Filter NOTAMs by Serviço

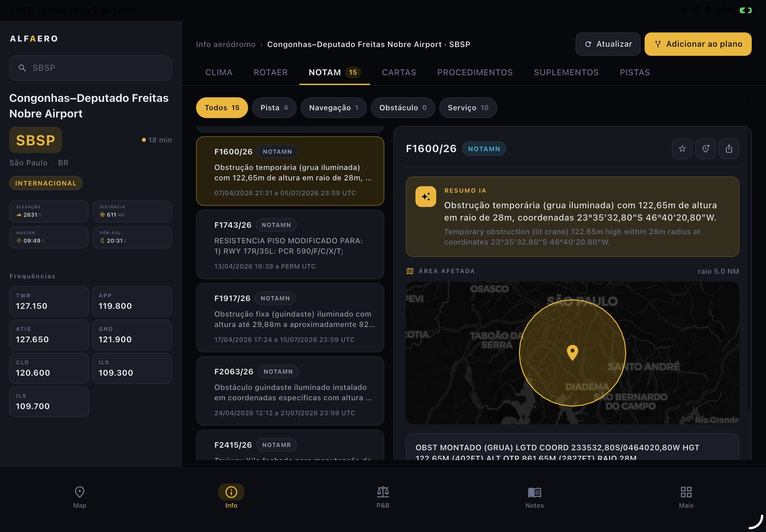click(x=468, y=108)
